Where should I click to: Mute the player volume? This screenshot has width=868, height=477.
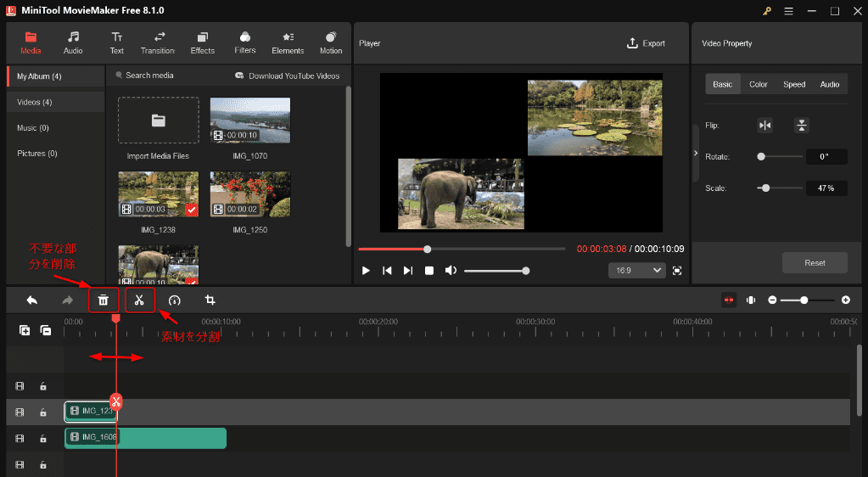tap(451, 271)
